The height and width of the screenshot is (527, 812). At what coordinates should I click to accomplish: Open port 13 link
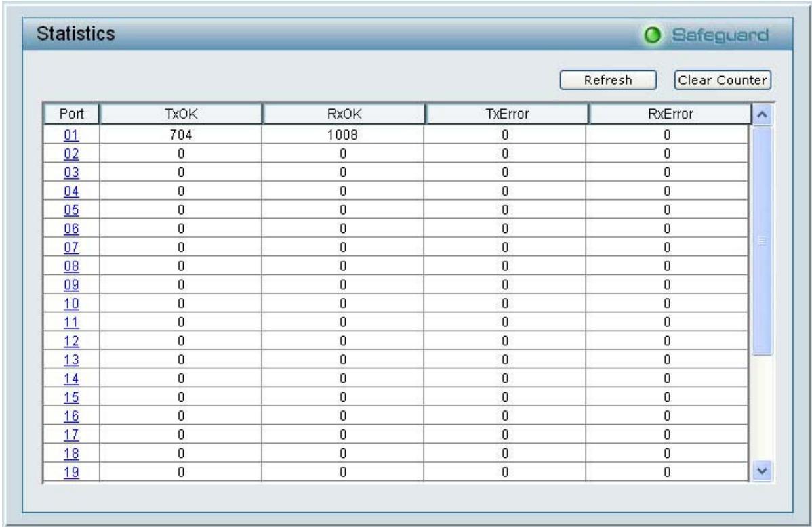coord(71,360)
